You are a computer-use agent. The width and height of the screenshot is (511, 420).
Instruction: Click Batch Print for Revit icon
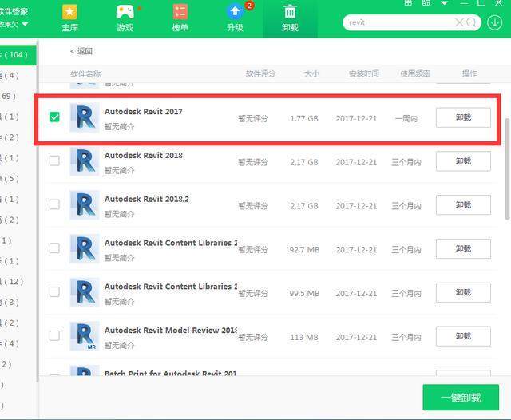coord(85,370)
